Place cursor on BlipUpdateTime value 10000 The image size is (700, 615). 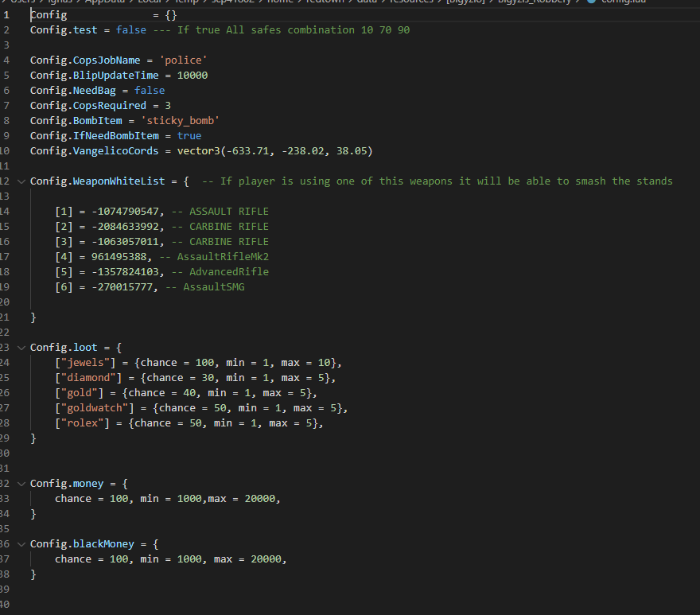point(192,76)
